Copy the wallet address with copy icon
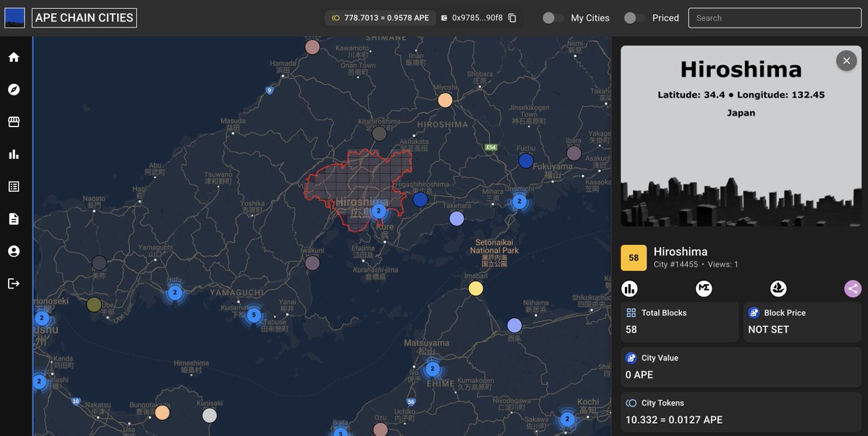This screenshot has height=436, width=868. 512,18
